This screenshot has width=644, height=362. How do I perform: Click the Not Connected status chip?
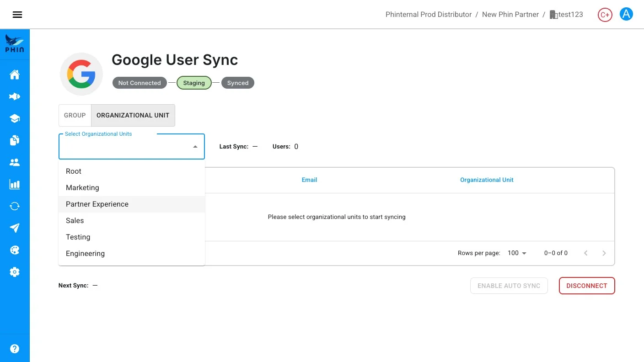(x=140, y=83)
